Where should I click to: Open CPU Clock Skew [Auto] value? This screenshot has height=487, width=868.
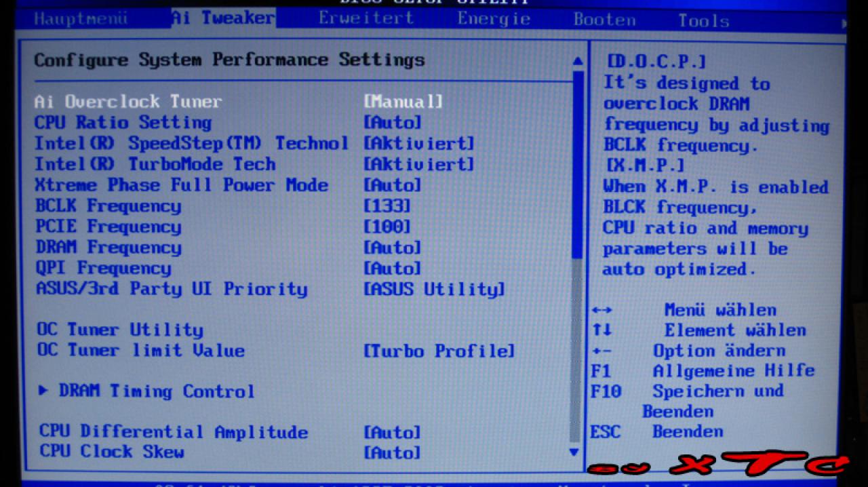[393, 452]
